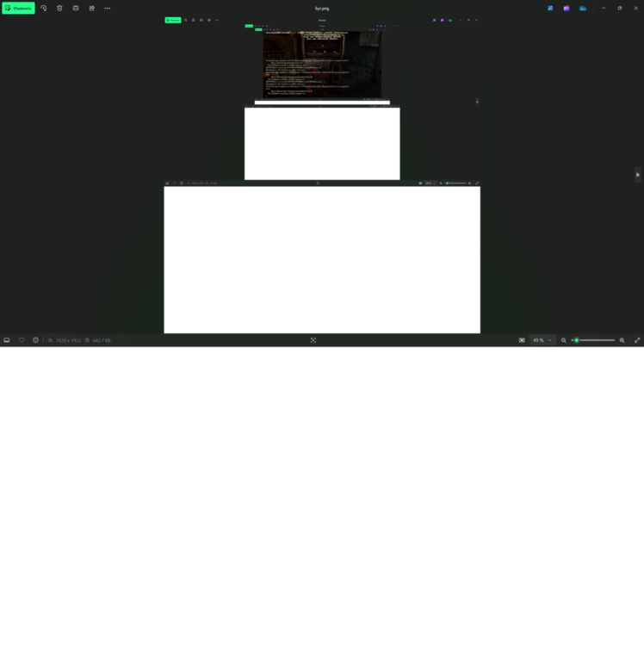Click the crossed-out OneDrive cloud icon

583,9
